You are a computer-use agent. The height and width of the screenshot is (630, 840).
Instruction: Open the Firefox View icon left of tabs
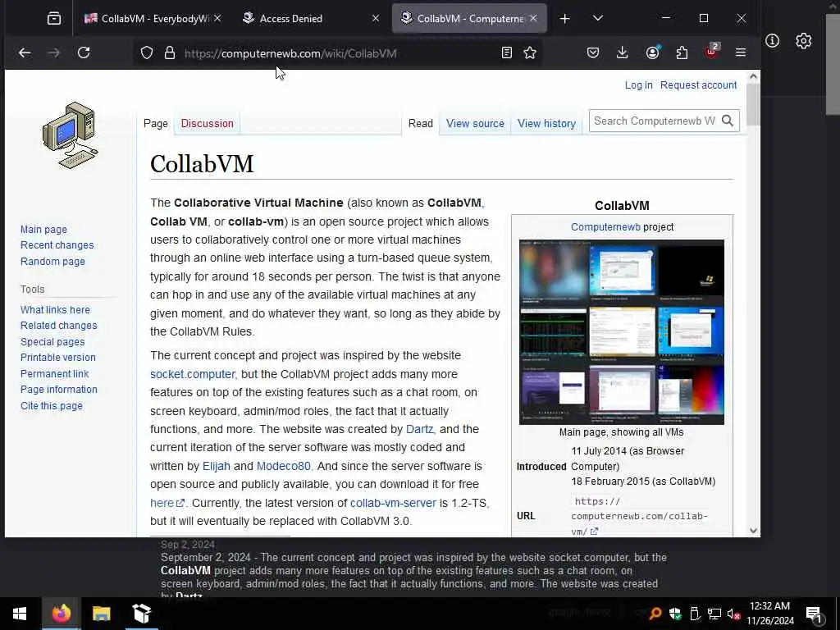[x=54, y=18]
